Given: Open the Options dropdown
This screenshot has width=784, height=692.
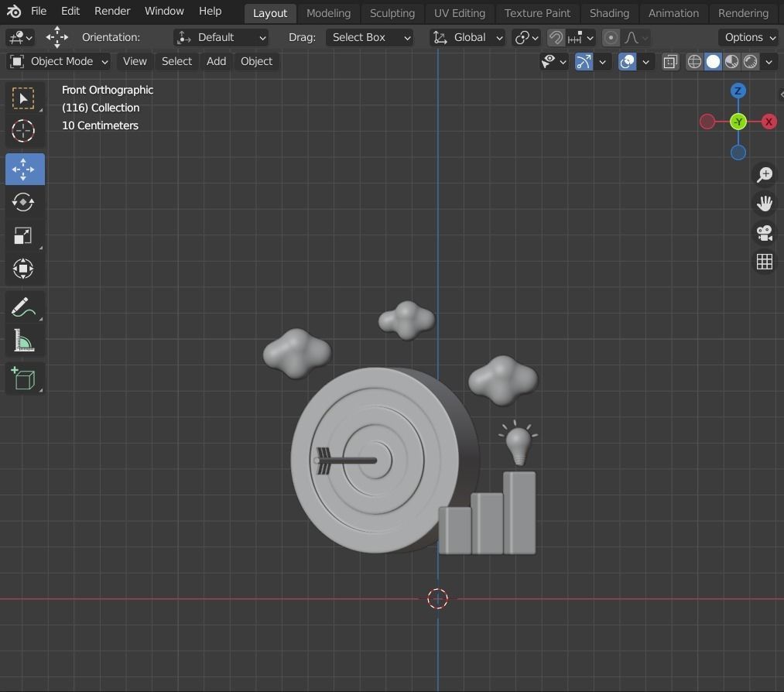Looking at the screenshot, I should pos(749,37).
